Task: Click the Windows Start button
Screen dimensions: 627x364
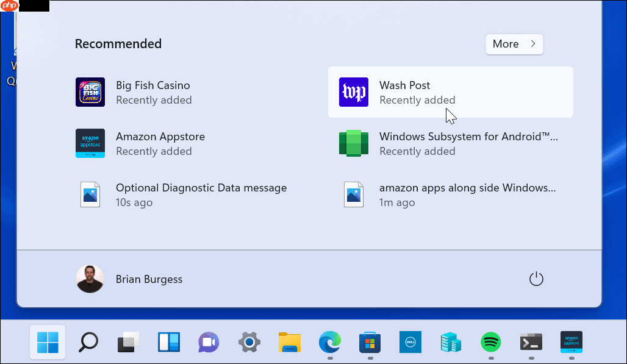Action: coord(48,343)
